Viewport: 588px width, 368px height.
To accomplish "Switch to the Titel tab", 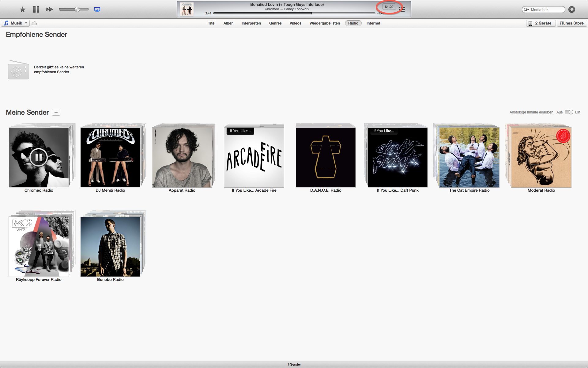I will [x=212, y=23].
